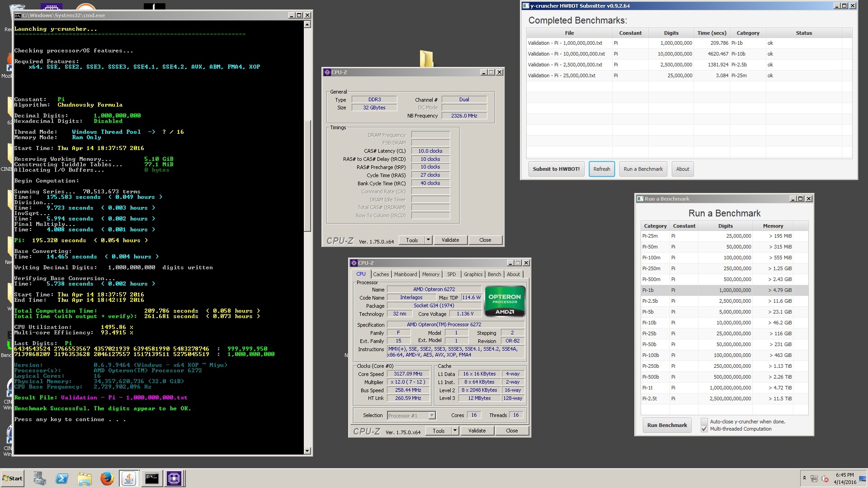Screen dimensions: 868x488
Task: Show hidden tray icons chevron
Action: (804, 478)
